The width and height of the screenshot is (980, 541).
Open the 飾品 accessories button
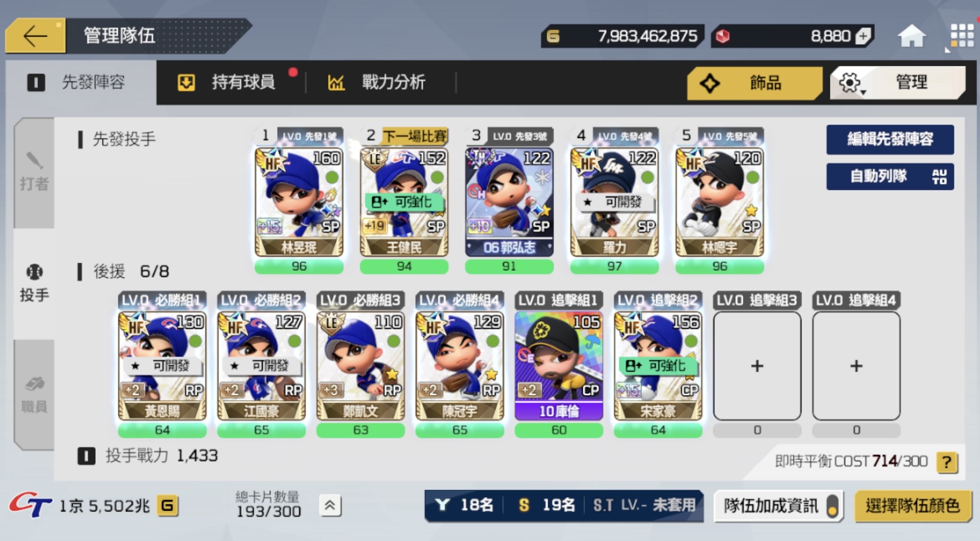pos(754,83)
